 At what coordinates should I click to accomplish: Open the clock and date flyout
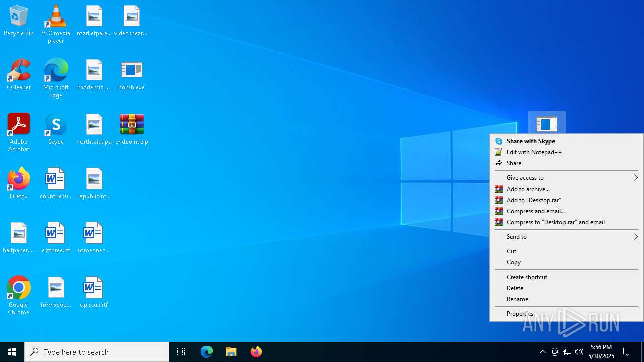pos(601,352)
